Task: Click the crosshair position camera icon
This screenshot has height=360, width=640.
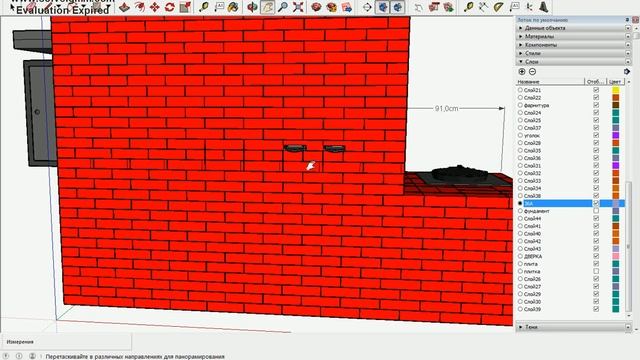Action: [367, 7]
